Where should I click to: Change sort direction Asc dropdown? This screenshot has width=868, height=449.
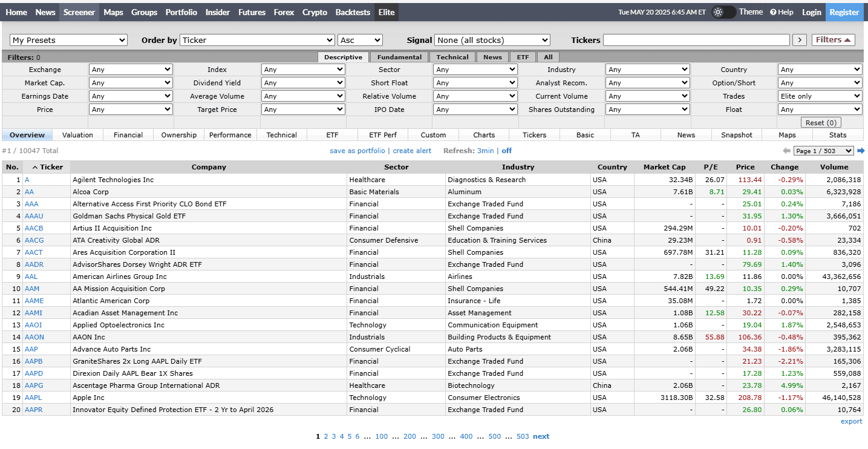point(360,40)
